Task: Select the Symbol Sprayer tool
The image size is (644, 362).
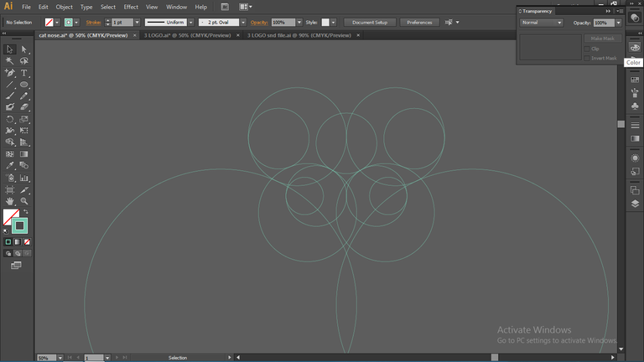Action: tap(9, 178)
